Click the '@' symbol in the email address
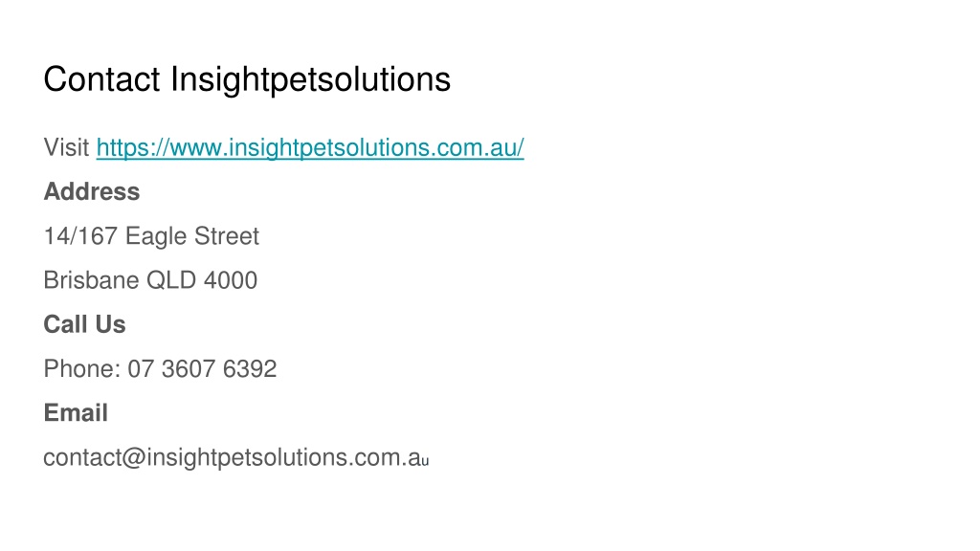This screenshot has width=980, height=551. coord(134,458)
